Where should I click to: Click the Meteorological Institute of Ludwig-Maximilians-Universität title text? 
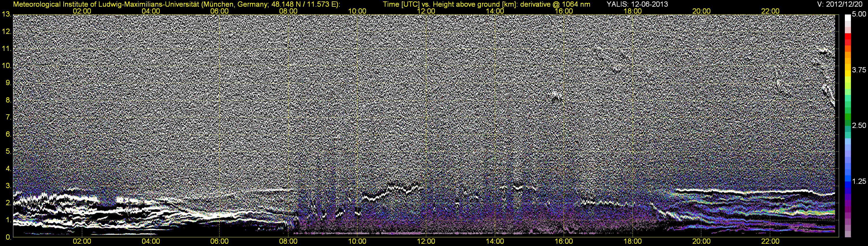point(176,4)
